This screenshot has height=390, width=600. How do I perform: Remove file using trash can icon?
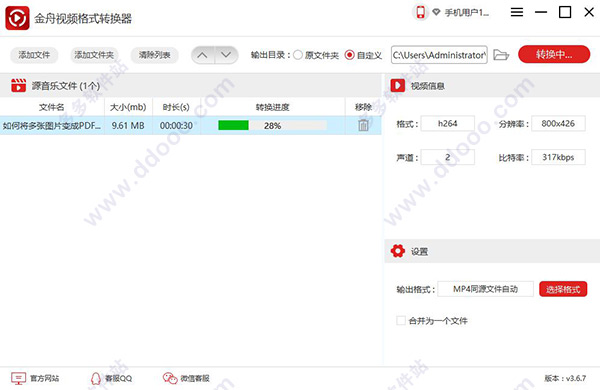click(363, 125)
